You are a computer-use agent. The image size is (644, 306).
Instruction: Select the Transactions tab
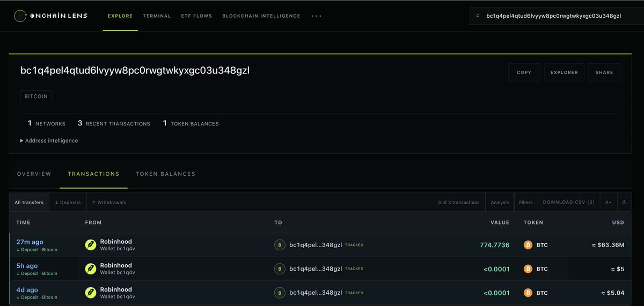[93, 174]
